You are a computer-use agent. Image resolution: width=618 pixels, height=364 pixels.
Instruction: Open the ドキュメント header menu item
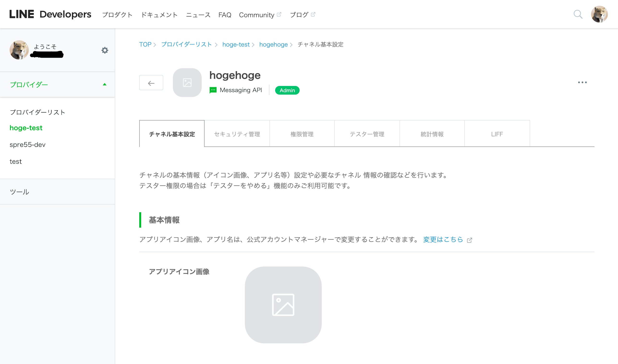pyautogui.click(x=159, y=15)
